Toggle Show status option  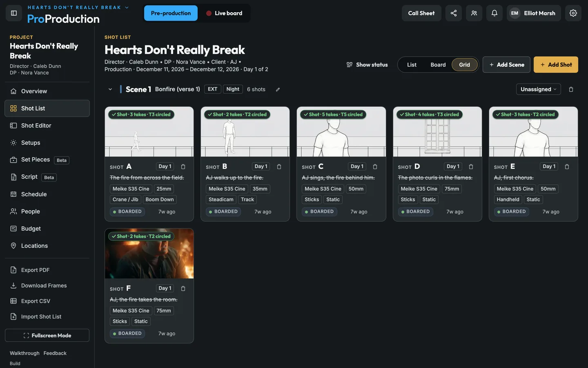click(367, 65)
